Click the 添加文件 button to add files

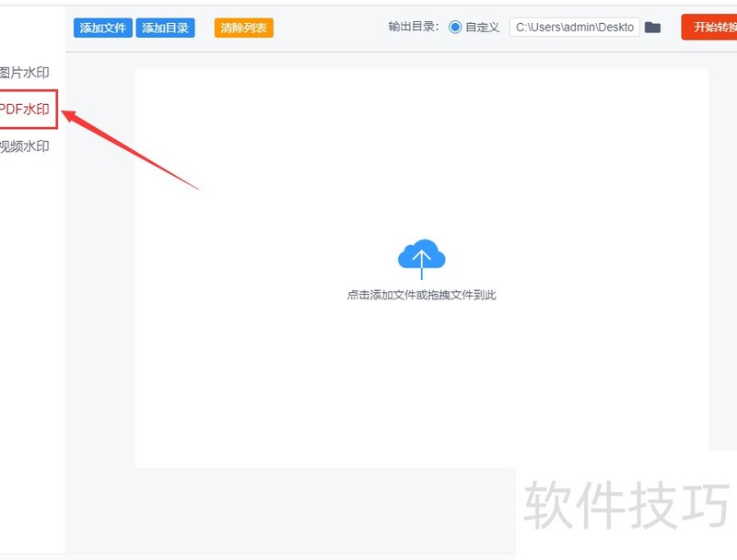[102, 28]
